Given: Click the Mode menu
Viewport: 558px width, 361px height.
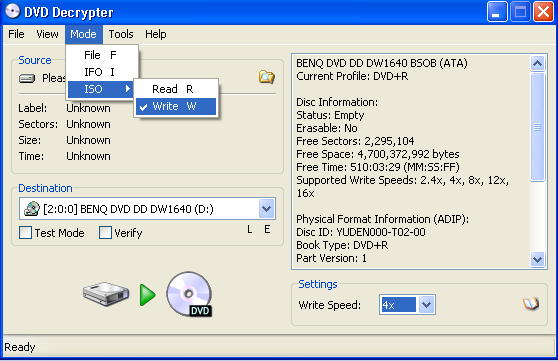Looking at the screenshot, I should click(x=83, y=34).
